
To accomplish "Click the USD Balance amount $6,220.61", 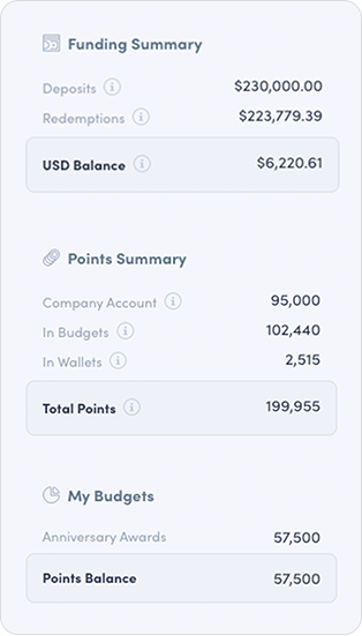I will [x=290, y=163].
